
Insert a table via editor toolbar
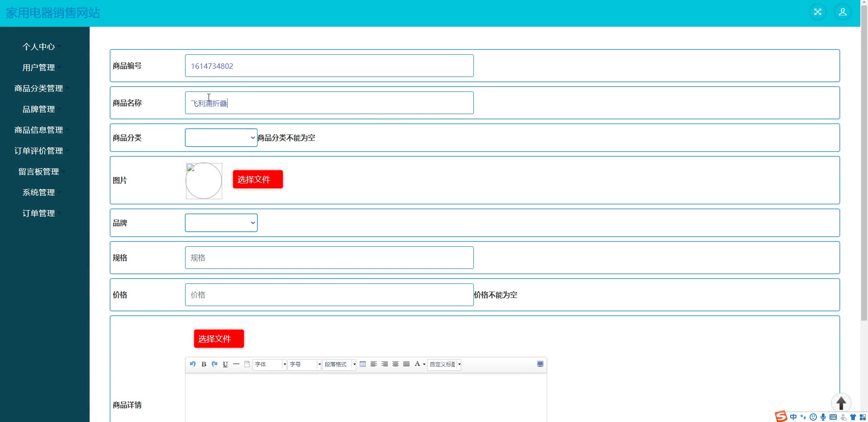pos(363,364)
